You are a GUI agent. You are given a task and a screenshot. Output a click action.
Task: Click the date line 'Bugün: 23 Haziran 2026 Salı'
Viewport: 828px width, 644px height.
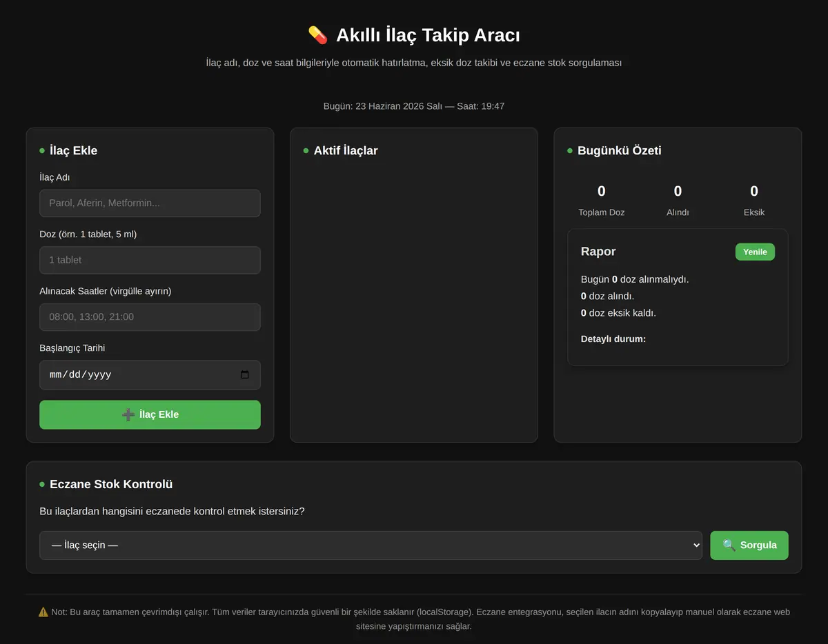click(x=383, y=106)
